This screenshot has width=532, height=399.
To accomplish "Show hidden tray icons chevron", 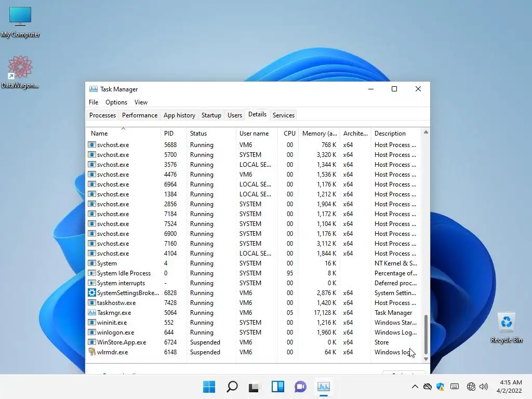I will (x=415, y=387).
